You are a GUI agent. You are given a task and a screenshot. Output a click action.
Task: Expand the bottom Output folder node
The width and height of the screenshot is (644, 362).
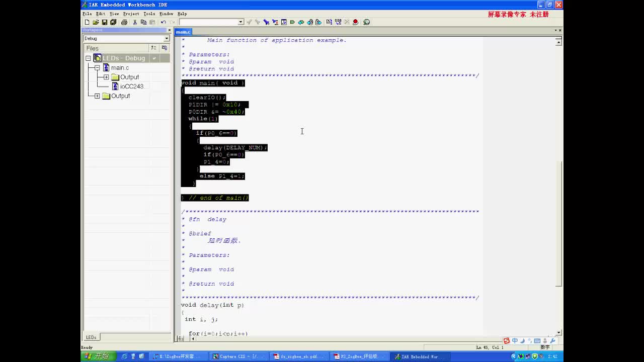click(97, 96)
